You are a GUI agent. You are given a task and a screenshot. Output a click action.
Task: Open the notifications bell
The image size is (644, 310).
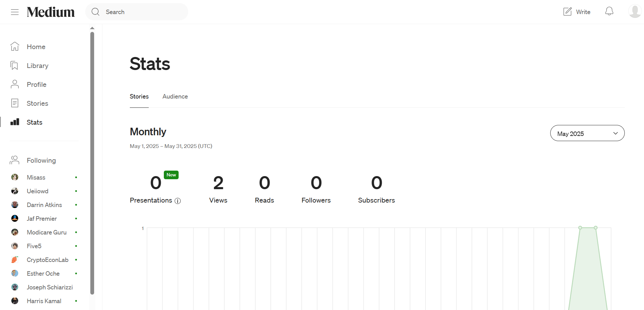[609, 12]
